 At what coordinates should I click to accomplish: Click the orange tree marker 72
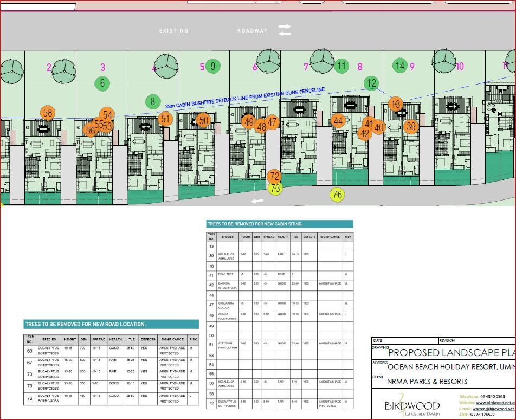pyautogui.click(x=274, y=176)
